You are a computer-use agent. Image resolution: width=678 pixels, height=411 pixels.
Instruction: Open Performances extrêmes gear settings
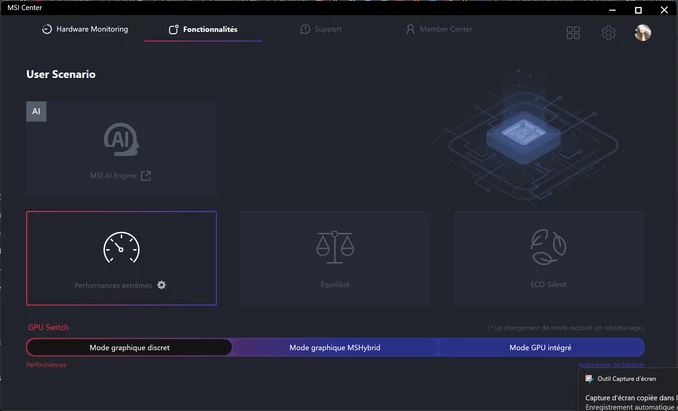click(x=161, y=285)
